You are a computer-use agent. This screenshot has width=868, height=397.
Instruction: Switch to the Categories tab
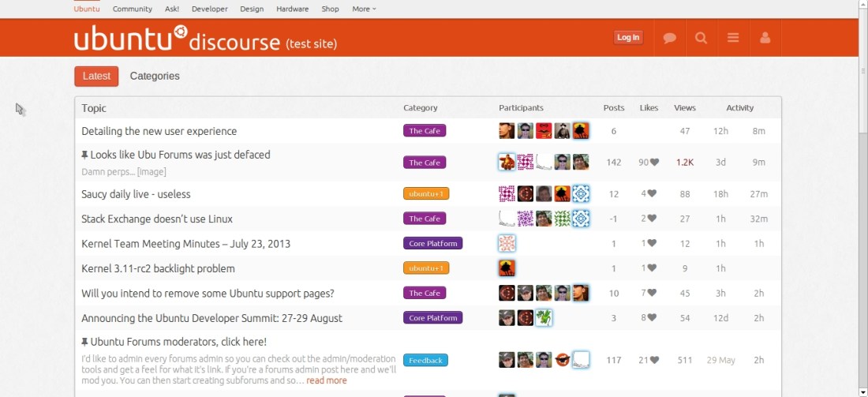[155, 77]
